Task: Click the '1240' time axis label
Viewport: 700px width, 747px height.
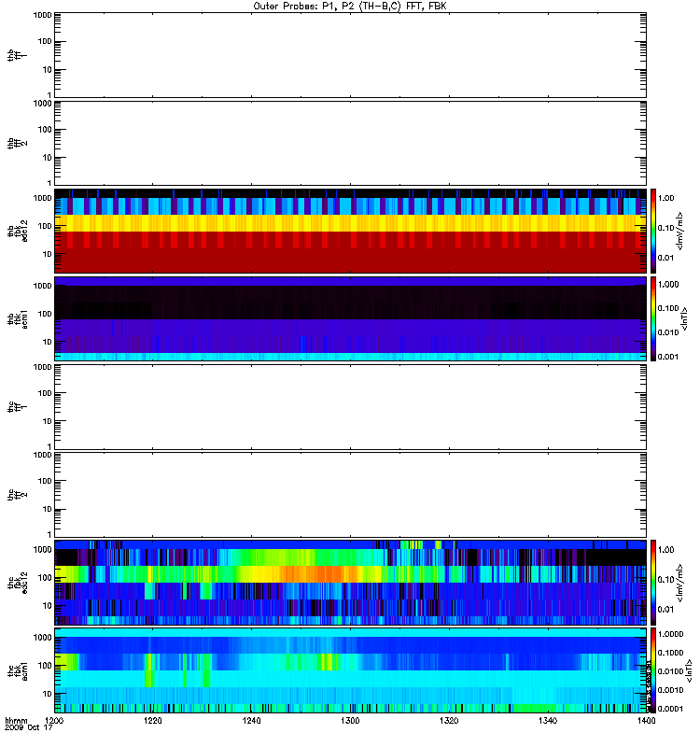Action: [251, 720]
